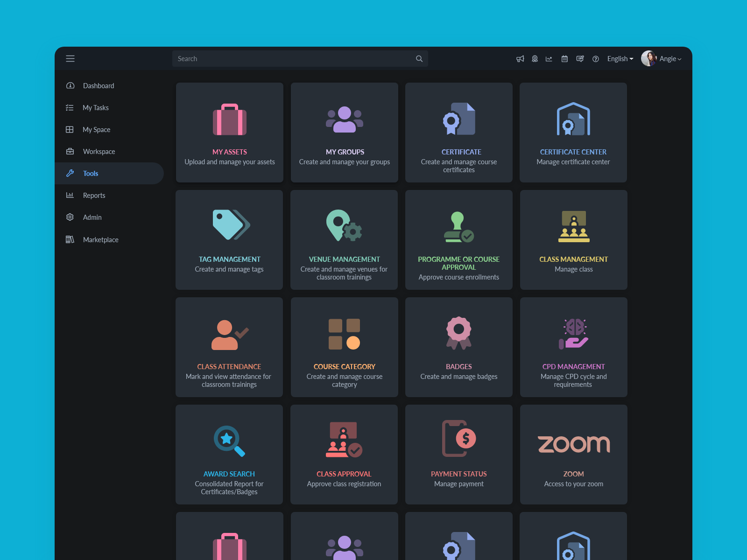Focus the Search input field

coord(300,59)
